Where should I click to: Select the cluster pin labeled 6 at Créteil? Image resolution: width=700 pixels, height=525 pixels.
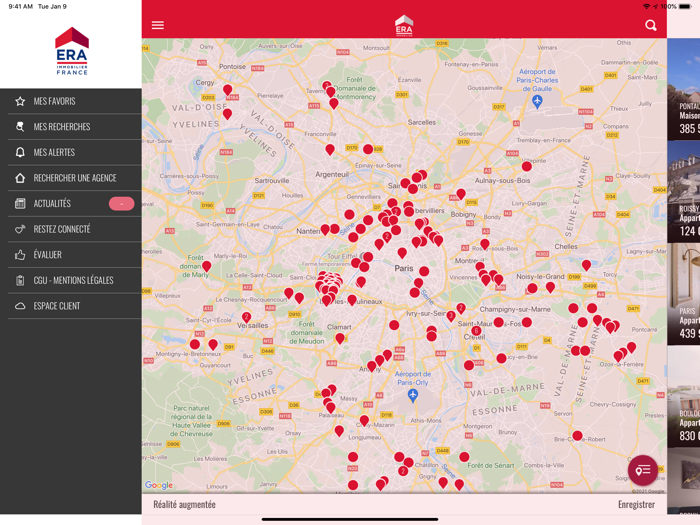[476, 331]
